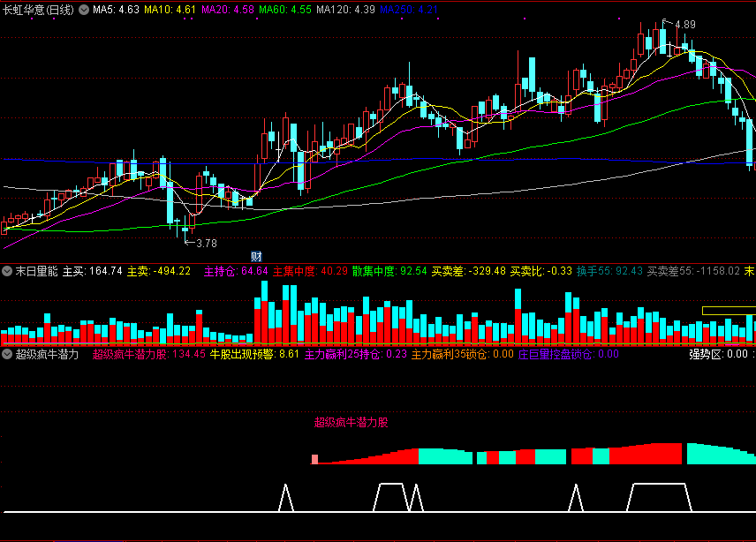Click the 换手55: 92.43 value

(609, 271)
